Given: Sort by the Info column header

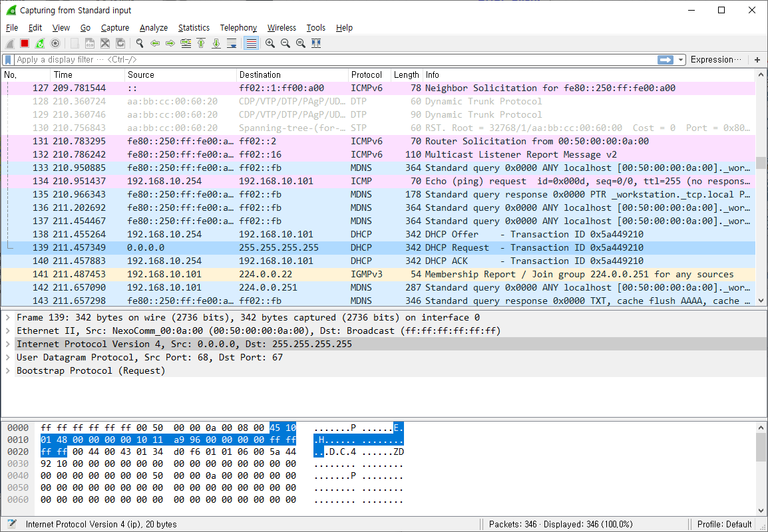Looking at the screenshot, I should [x=589, y=75].
